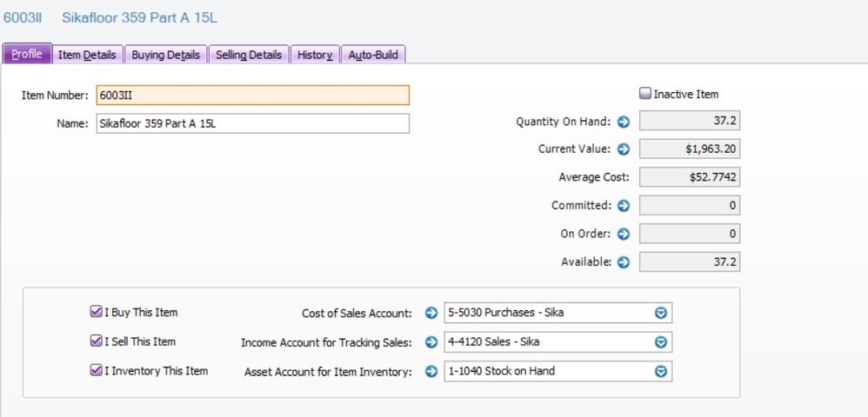Open the Asset Account for Item Inventory arrow

pyautogui.click(x=431, y=371)
